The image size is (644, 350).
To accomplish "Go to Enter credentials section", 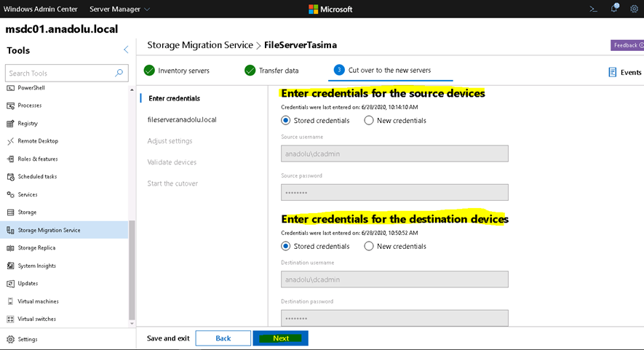I will tap(174, 98).
